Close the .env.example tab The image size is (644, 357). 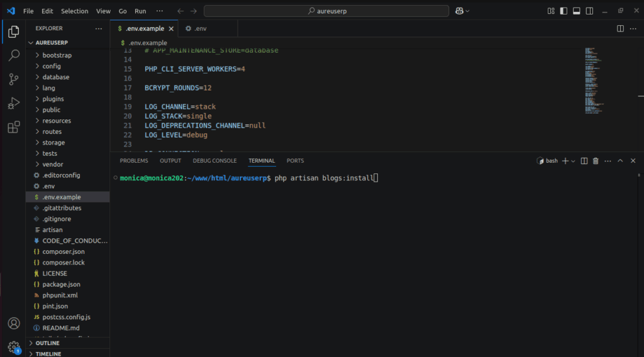click(171, 28)
